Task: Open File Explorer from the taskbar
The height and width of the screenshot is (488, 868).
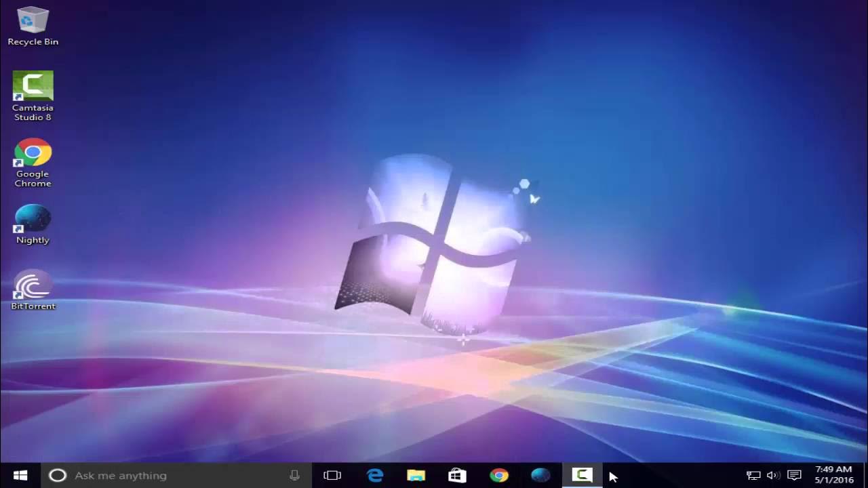Action: click(416, 475)
